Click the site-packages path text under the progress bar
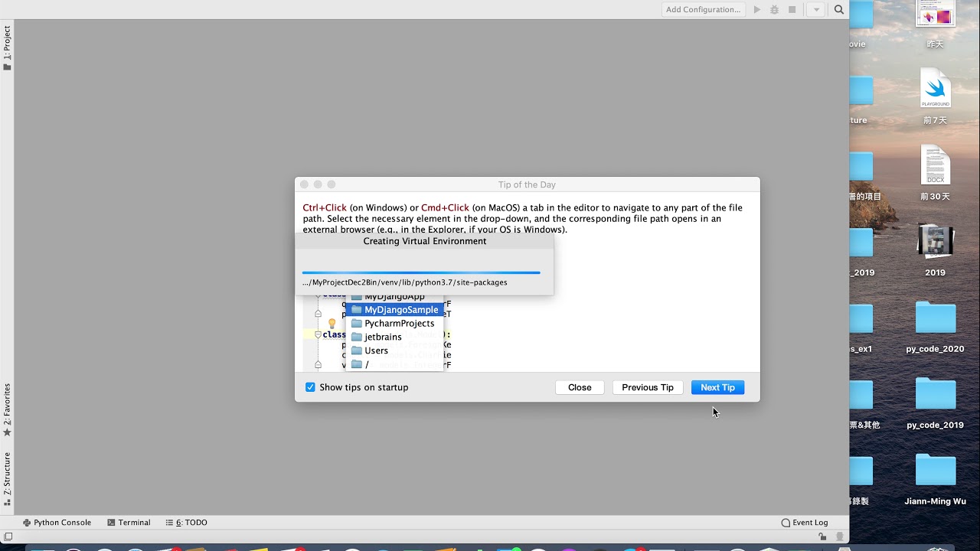 coord(405,282)
